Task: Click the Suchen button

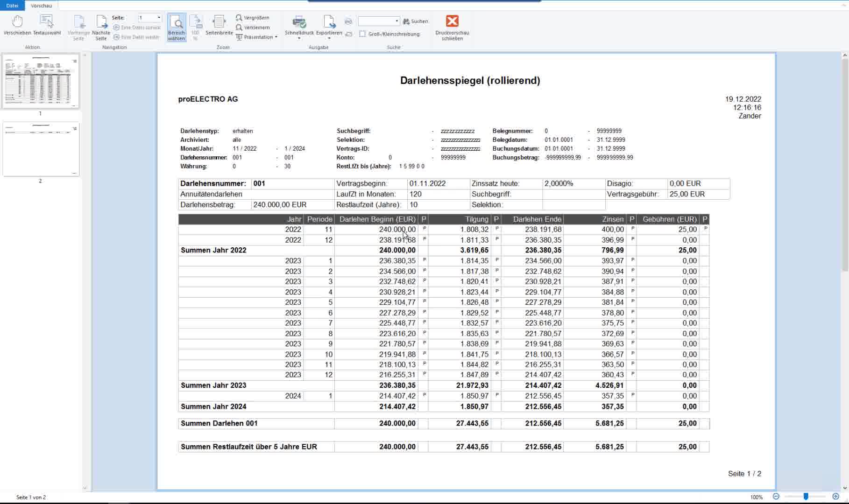Action: [416, 21]
